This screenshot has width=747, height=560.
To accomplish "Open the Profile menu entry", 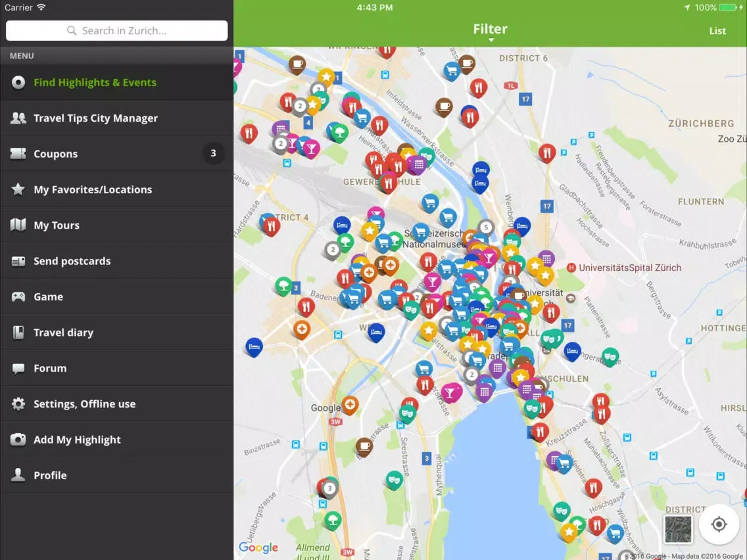I will (117, 475).
